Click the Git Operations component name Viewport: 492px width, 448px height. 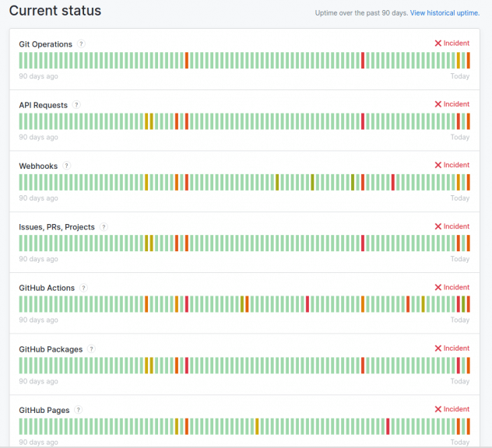click(x=45, y=44)
